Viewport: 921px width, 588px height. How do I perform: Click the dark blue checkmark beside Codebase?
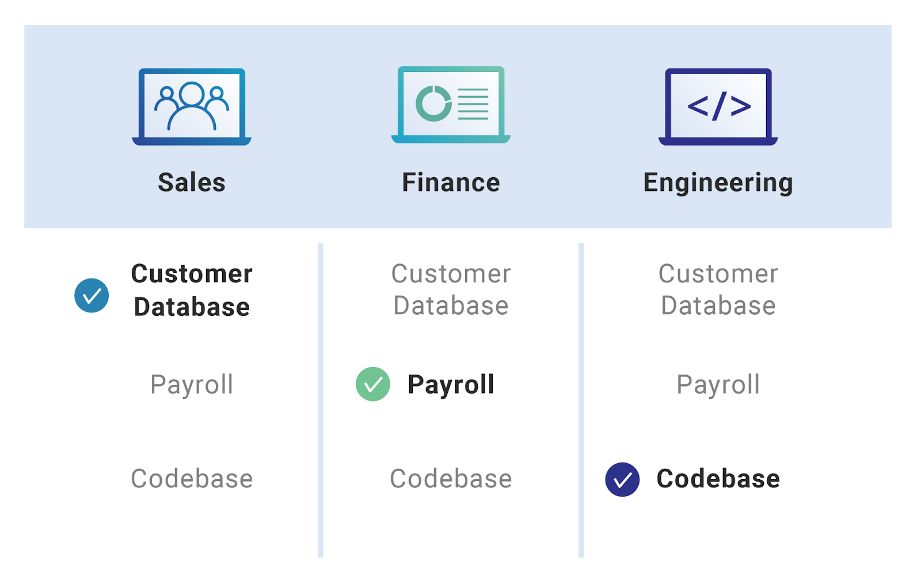622,479
